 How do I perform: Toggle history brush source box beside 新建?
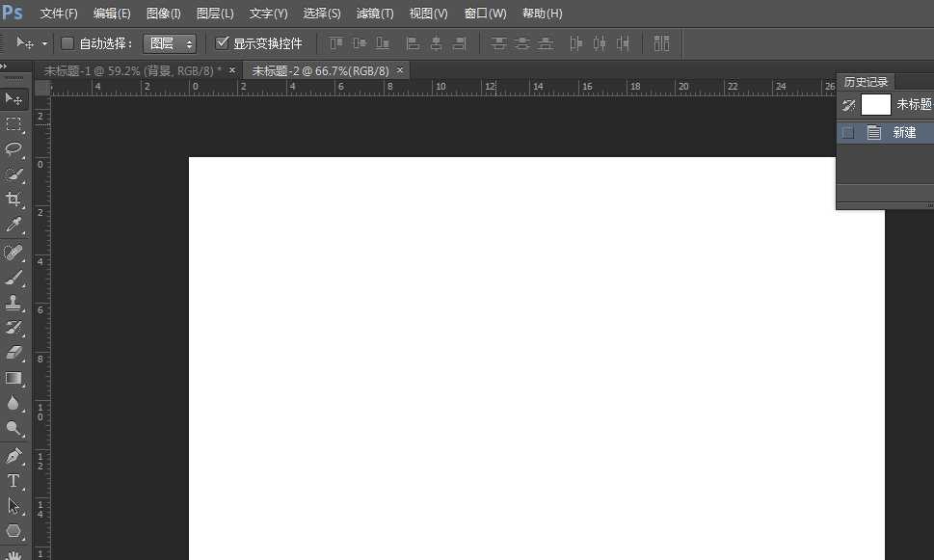click(848, 133)
